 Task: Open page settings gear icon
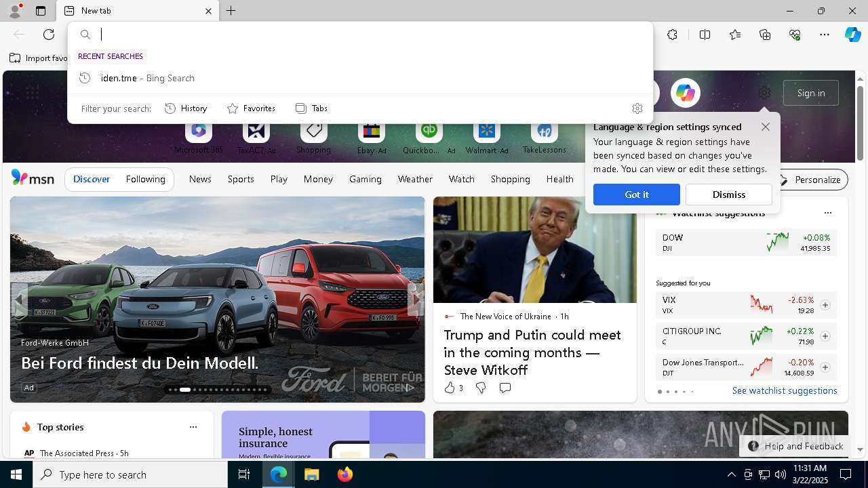pyautogui.click(x=764, y=93)
